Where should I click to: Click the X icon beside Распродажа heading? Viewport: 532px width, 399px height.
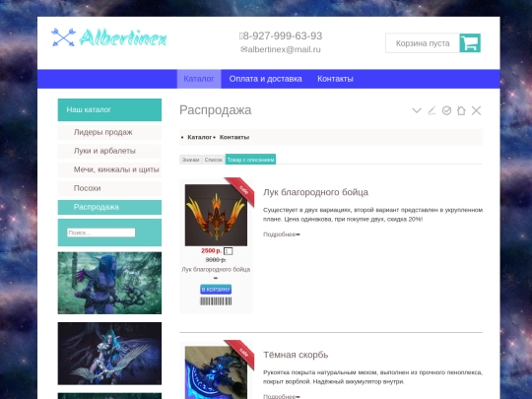click(476, 110)
